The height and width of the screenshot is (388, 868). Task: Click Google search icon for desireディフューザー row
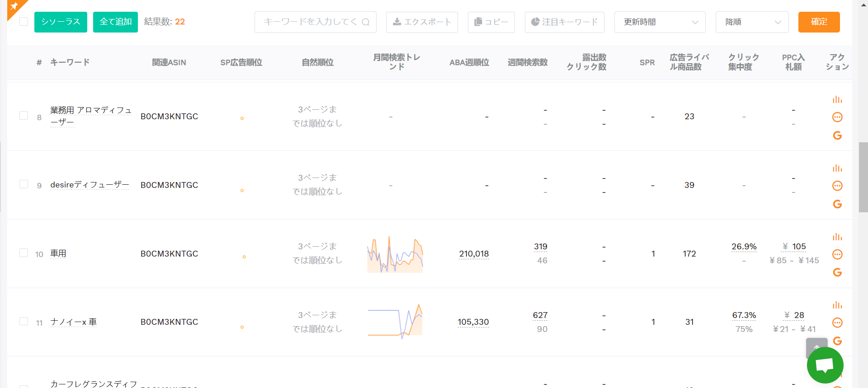pyautogui.click(x=837, y=204)
